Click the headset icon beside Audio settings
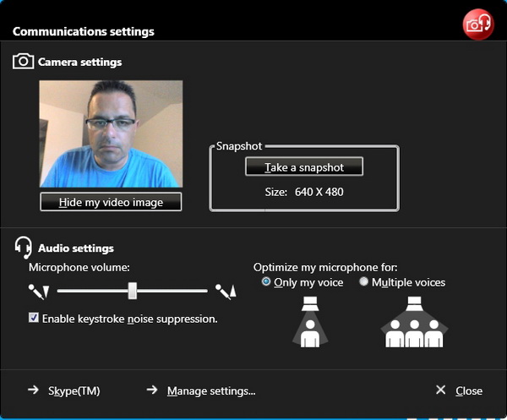Viewport: 507px width, 420px height. [x=23, y=248]
